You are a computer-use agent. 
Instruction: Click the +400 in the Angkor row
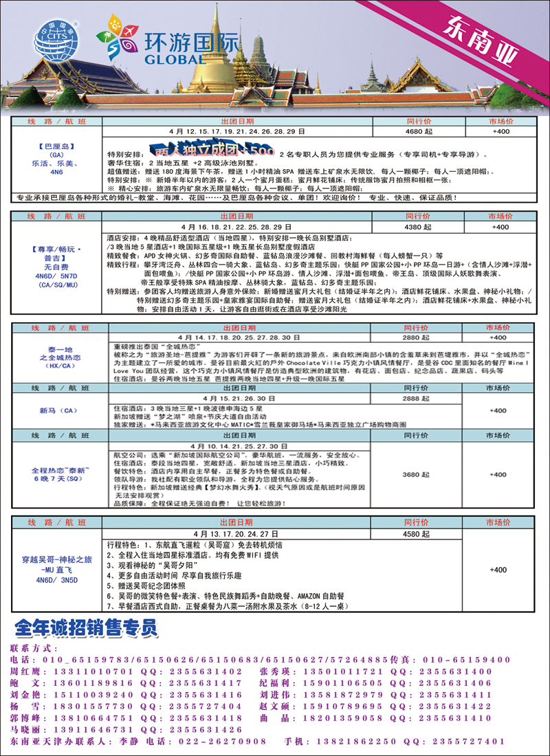498,570
